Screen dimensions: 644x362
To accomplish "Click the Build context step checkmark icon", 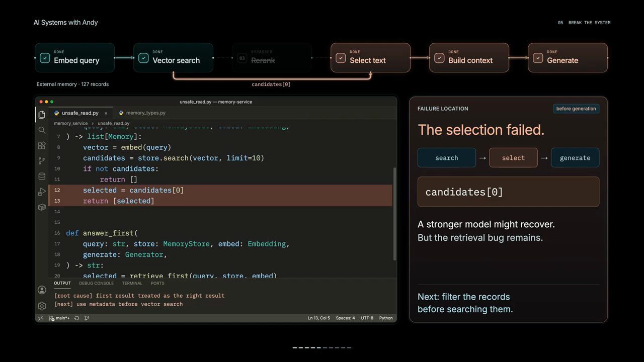I will point(439,58).
